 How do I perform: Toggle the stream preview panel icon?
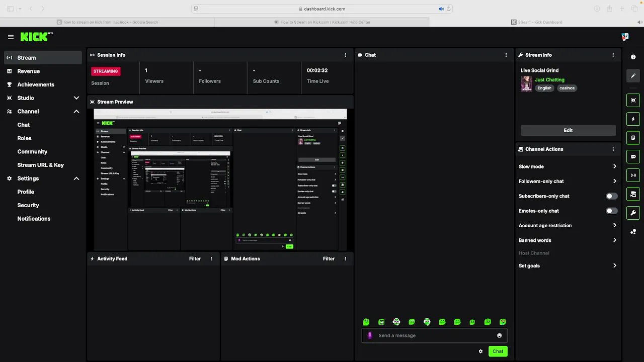pos(633,100)
